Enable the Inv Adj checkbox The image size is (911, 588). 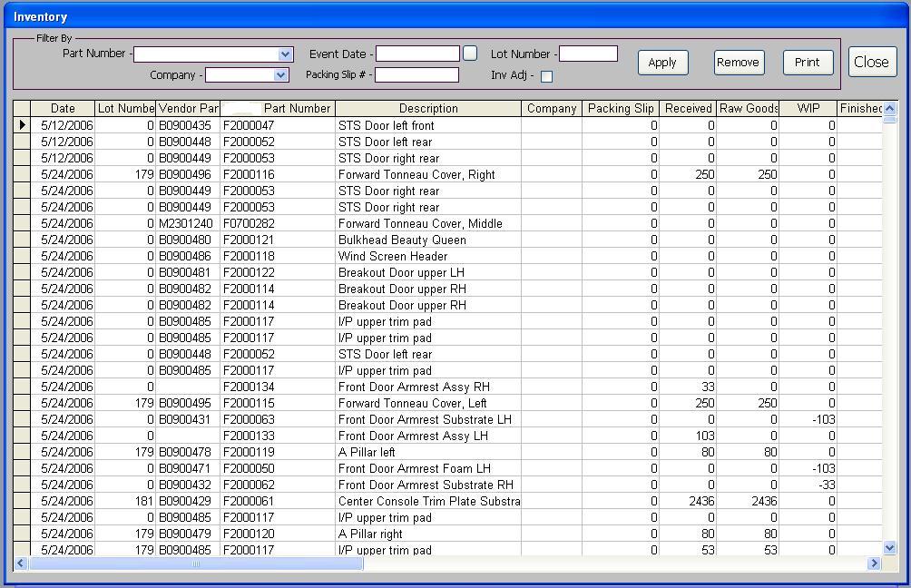(x=546, y=76)
